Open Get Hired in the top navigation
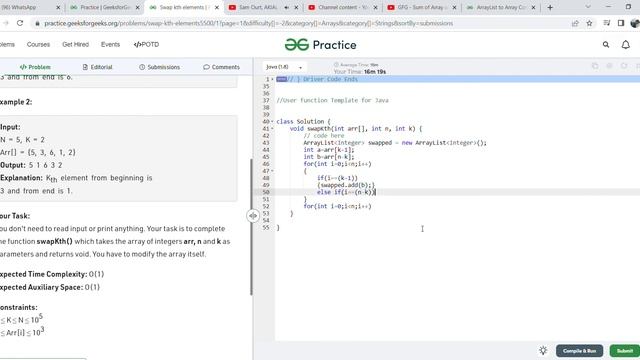640x360 pixels. [x=76, y=44]
